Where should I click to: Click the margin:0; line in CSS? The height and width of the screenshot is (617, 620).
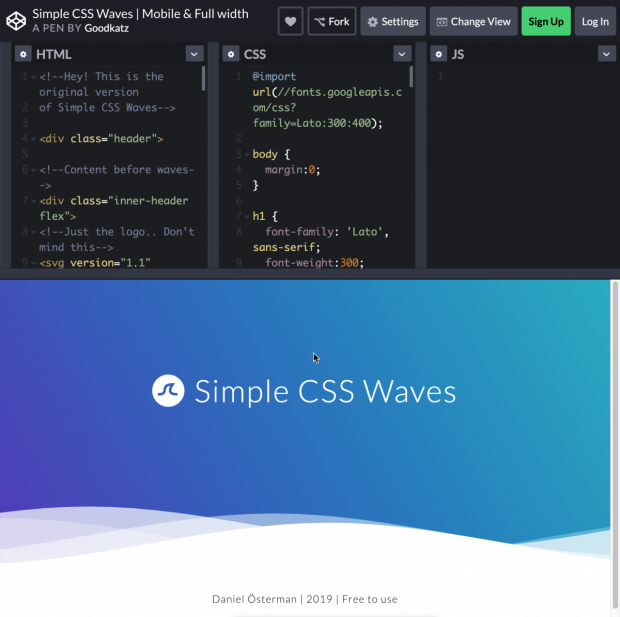click(292, 170)
